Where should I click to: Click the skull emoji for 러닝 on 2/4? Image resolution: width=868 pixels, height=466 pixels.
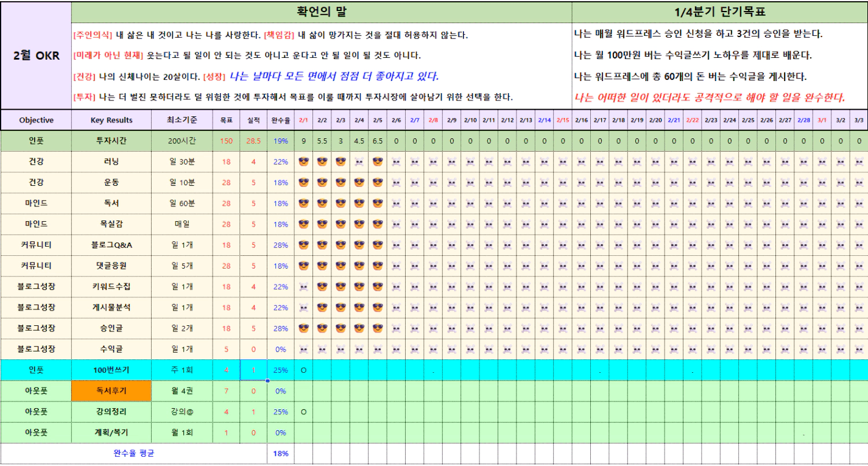(359, 162)
